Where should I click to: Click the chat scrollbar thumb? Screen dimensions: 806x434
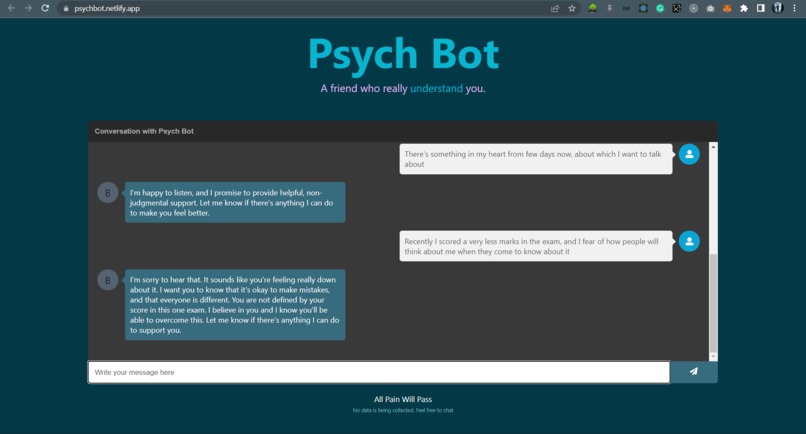[713, 302]
